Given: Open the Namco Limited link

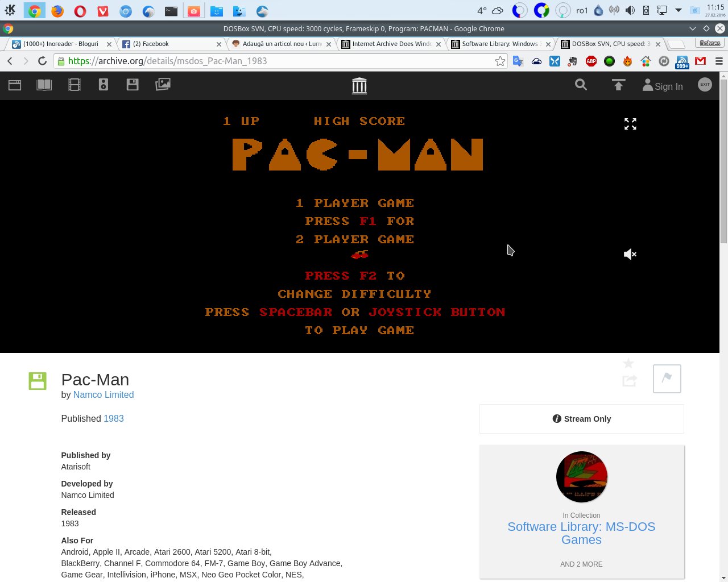Looking at the screenshot, I should (104, 394).
